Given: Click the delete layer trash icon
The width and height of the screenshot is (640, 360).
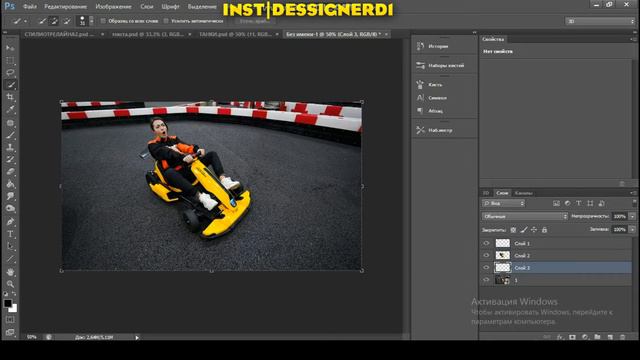Looking at the screenshot, I should tap(622, 337).
